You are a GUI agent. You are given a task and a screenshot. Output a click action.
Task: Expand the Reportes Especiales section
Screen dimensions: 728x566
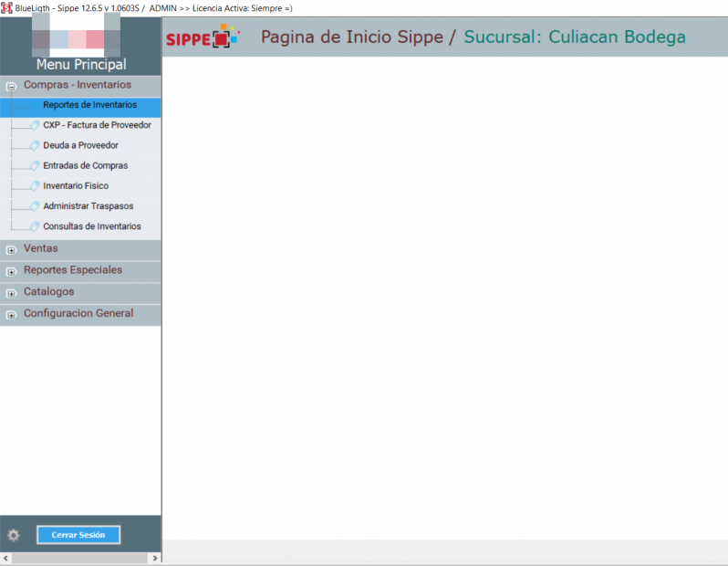click(x=12, y=271)
